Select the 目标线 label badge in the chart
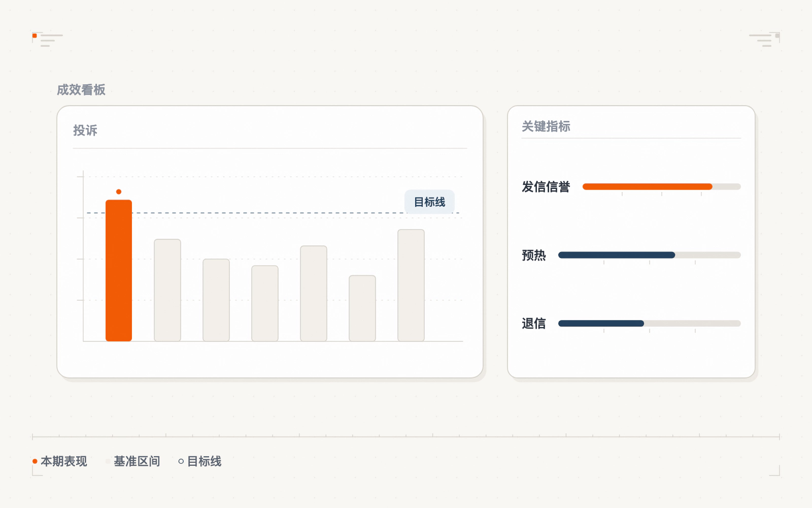The image size is (812, 508). point(429,202)
